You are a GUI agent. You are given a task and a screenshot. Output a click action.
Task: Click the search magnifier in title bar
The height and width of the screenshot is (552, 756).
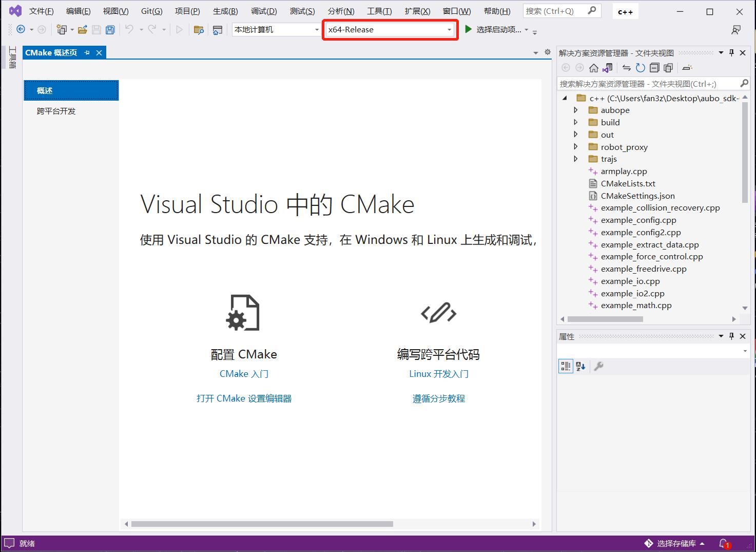coord(592,10)
